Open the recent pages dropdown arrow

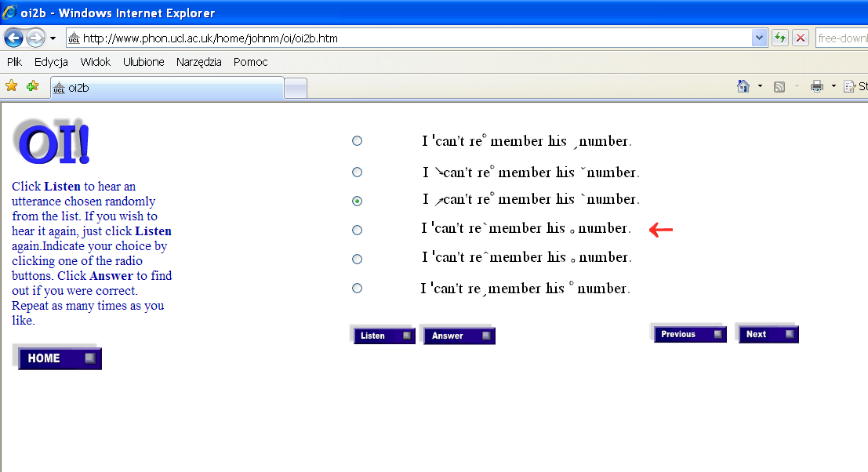tap(53, 38)
